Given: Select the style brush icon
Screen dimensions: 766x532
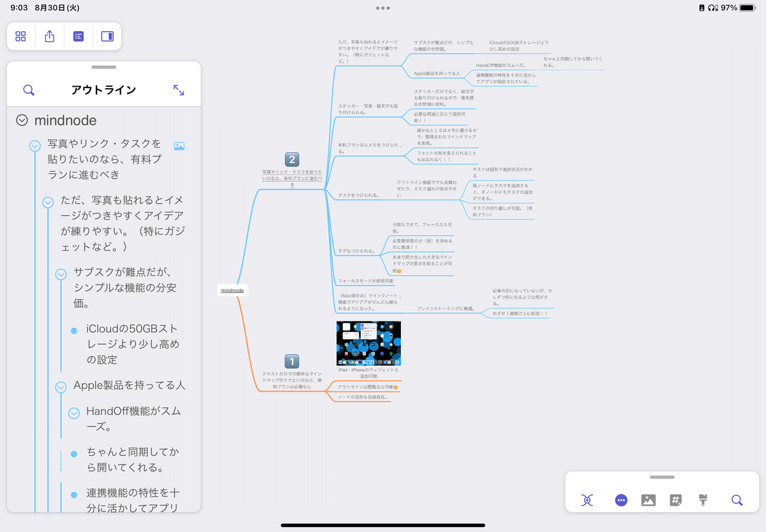Looking at the screenshot, I should point(703,501).
